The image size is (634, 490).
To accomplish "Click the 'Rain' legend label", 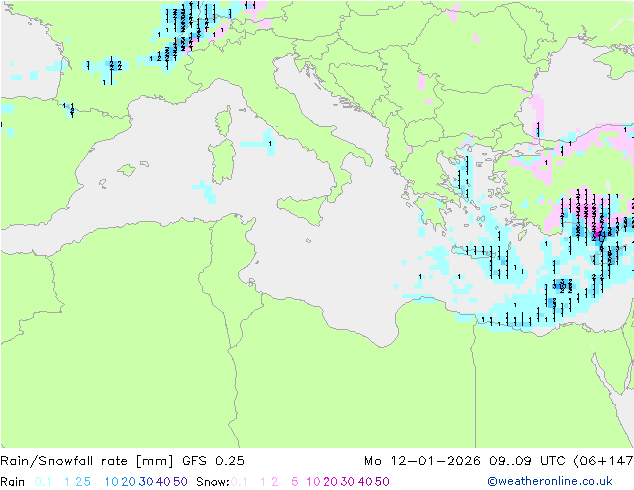I will [13, 482].
